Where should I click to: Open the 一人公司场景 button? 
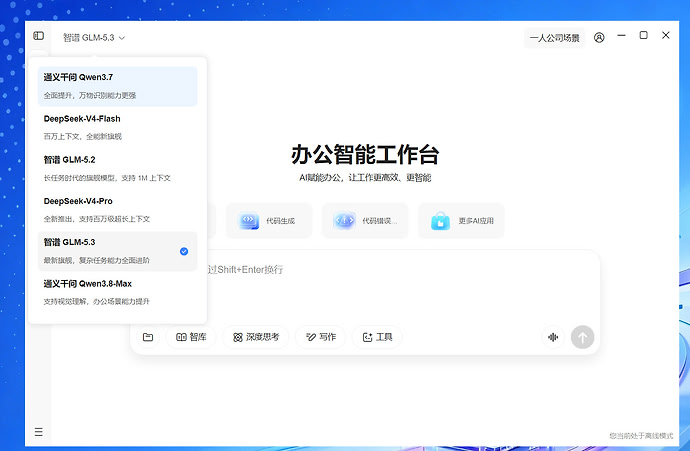pyautogui.click(x=554, y=38)
